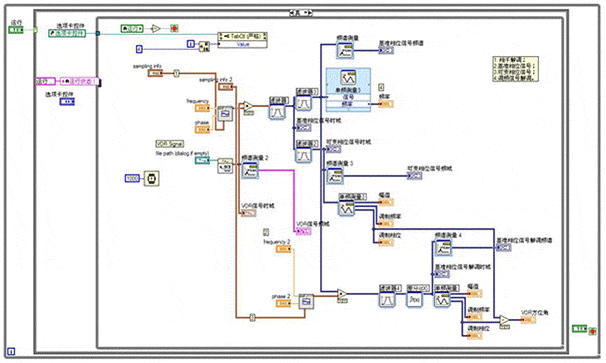Select the Value property row of TabCtl
The width and height of the screenshot is (606, 363).
(242, 44)
